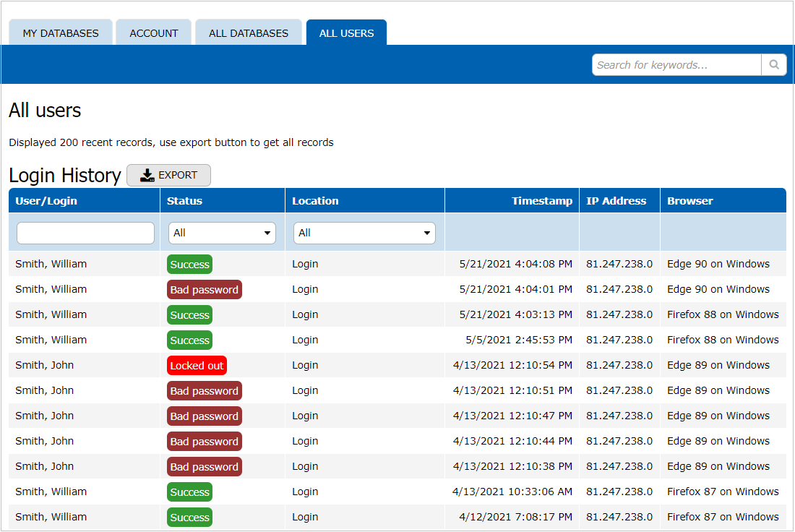Click Smith, William in the 4/13/2021 10:33:06 AM row
This screenshot has height=532, width=795.
click(x=51, y=492)
